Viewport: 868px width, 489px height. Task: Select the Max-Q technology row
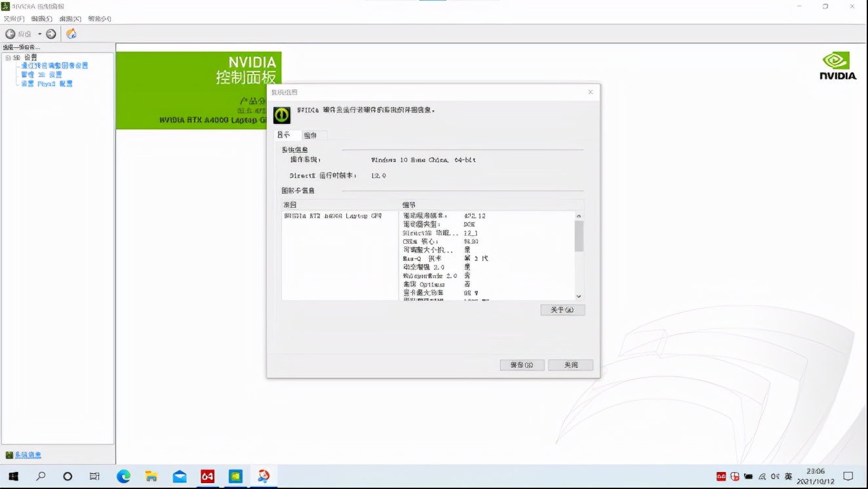(x=445, y=258)
